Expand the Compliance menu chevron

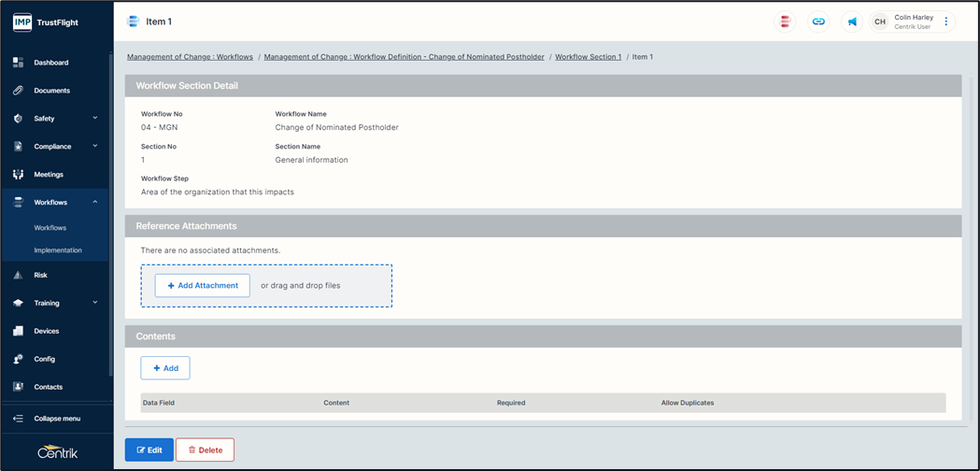point(95,147)
